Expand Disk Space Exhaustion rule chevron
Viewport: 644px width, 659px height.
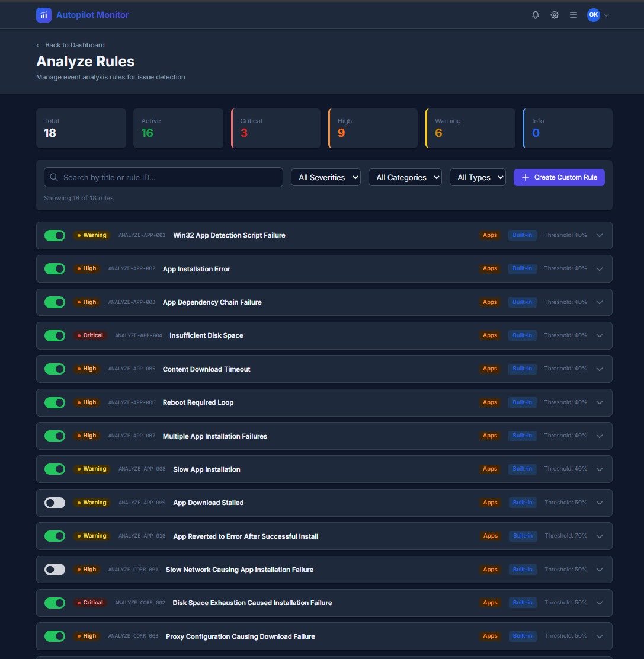click(x=600, y=603)
